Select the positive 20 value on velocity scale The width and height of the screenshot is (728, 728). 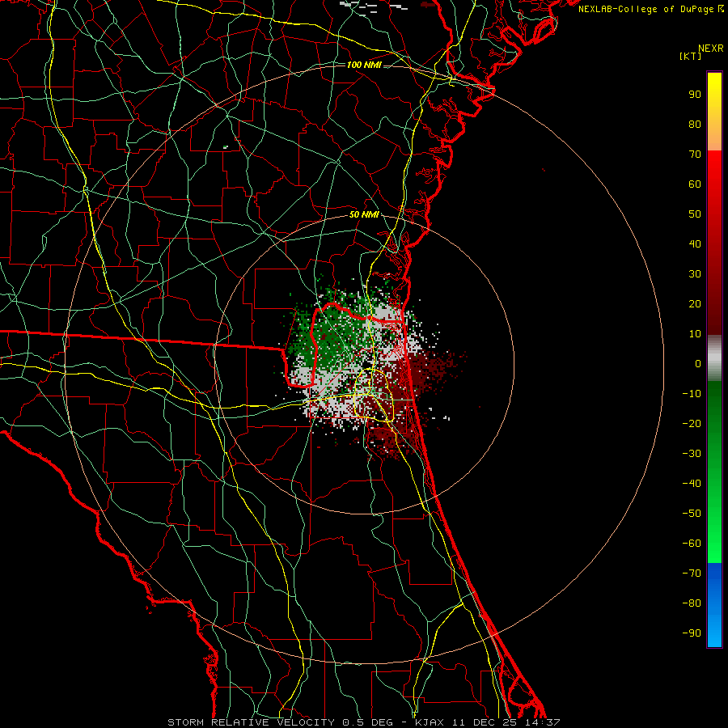pyautogui.click(x=695, y=303)
